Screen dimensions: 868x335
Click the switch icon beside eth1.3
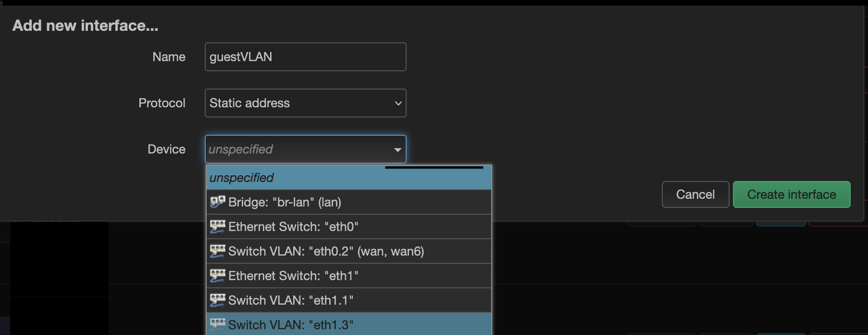(218, 324)
